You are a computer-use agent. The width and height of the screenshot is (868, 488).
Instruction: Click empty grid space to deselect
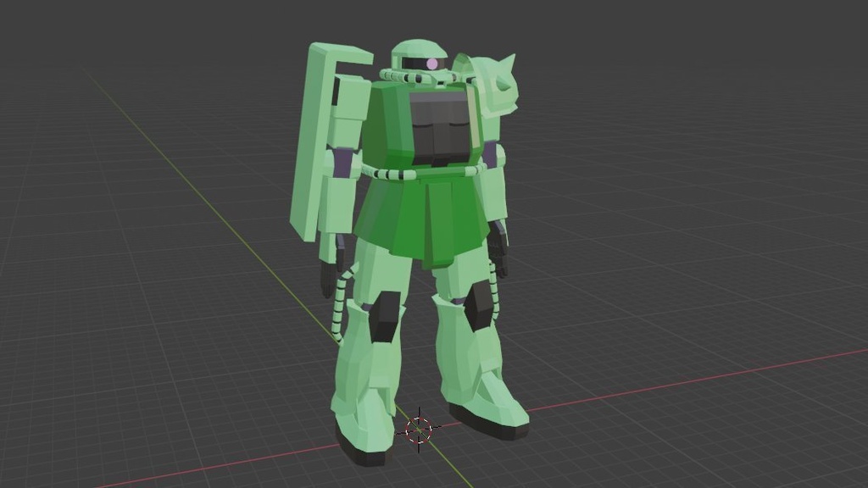click(692, 166)
